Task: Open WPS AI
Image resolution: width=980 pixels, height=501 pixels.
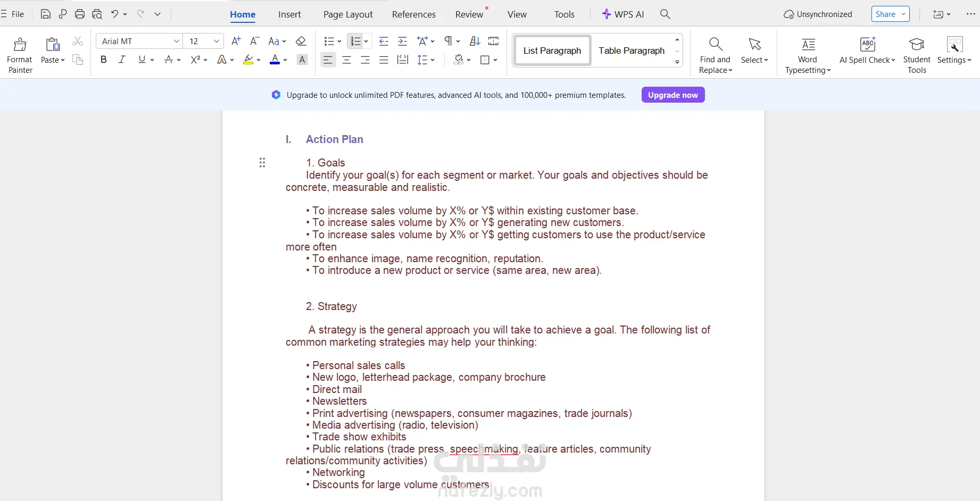Action: [622, 14]
